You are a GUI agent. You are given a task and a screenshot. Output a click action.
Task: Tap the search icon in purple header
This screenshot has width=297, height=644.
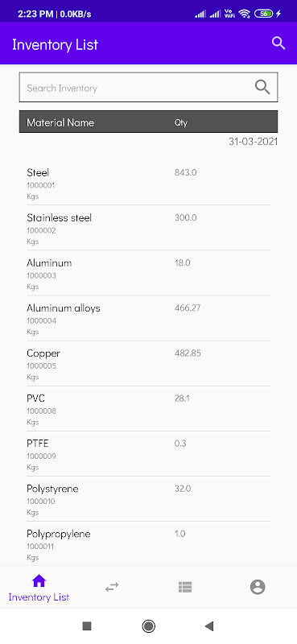(278, 43)
